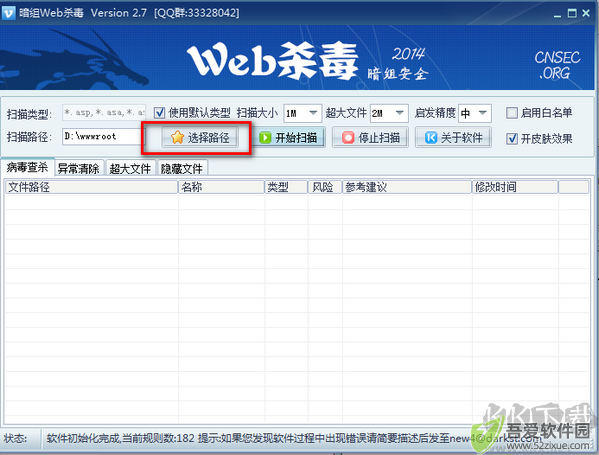Close the Web杀毒 window
This screenshot has width=599, height=455.
(586, 13)
